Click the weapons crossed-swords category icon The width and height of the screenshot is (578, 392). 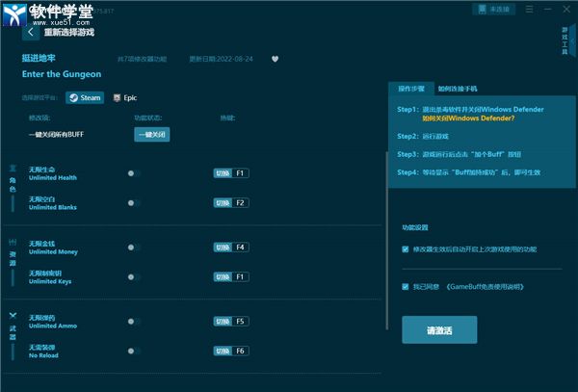click(x=13, y=315)
